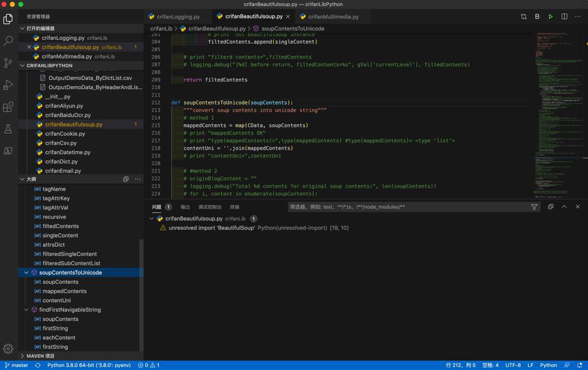Image resolution: width=588 pixels, height=370 pixels.
Task: Switch to the 终端 panel tab
Action: (234, 207)
